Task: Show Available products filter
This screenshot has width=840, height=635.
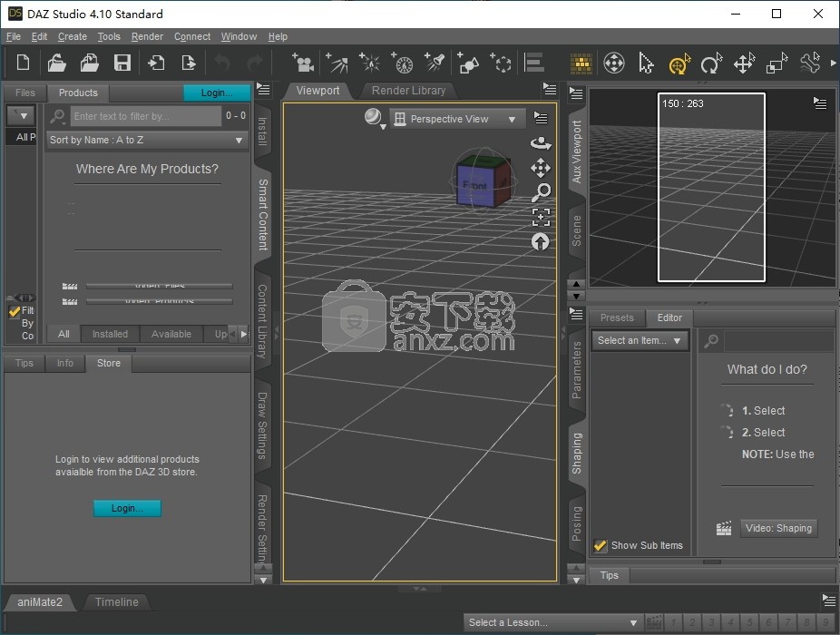Action: pos(171,334)
